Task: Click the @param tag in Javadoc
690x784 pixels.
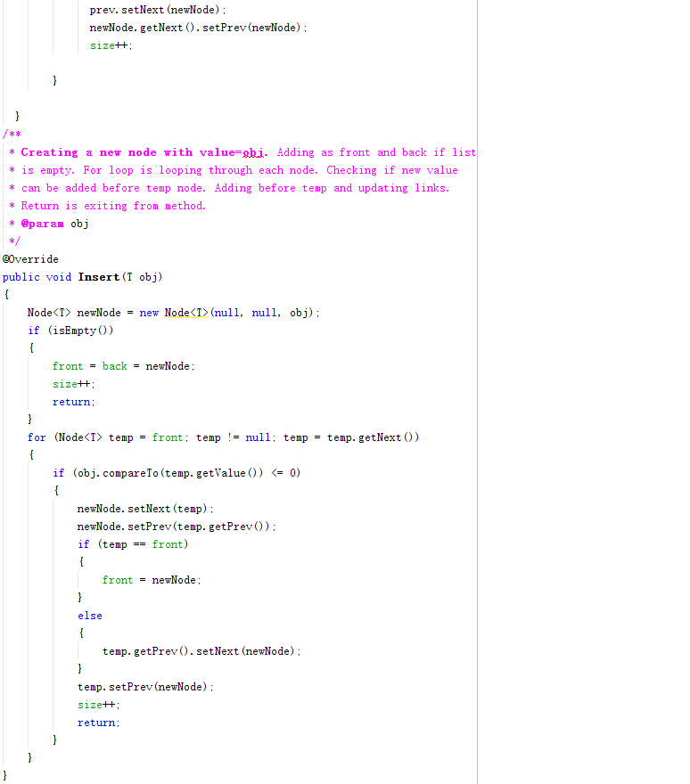Action: click(43, 224)
